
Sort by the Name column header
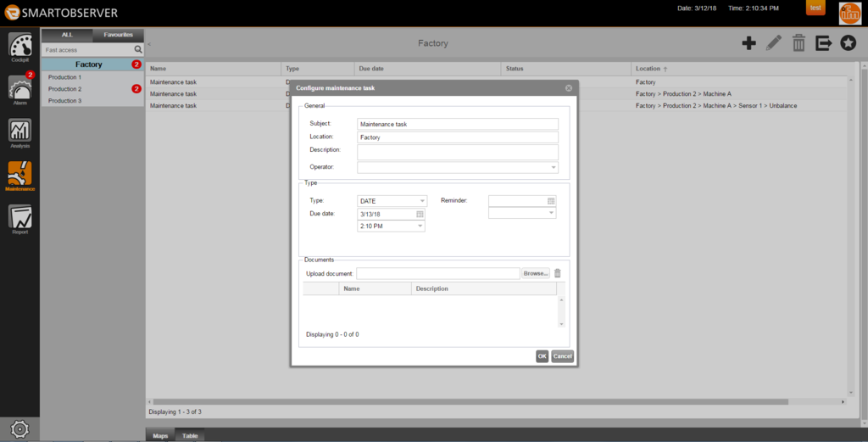point(214,69)
